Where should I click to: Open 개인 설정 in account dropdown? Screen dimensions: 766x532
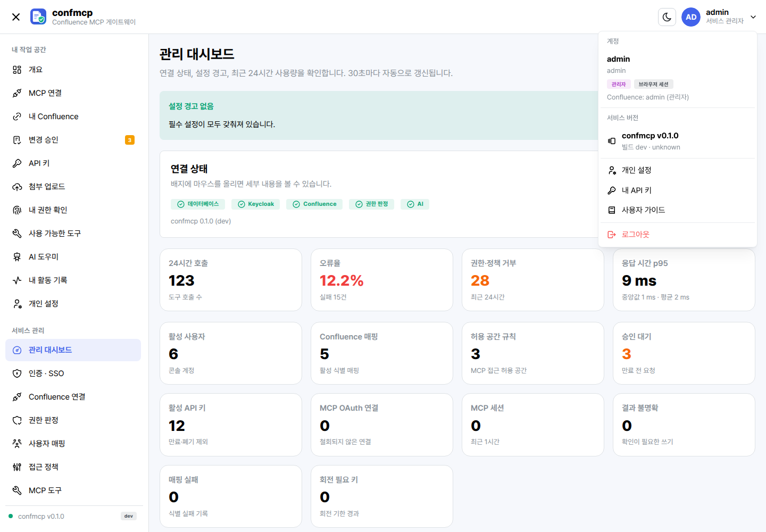(x=678, y=170)
